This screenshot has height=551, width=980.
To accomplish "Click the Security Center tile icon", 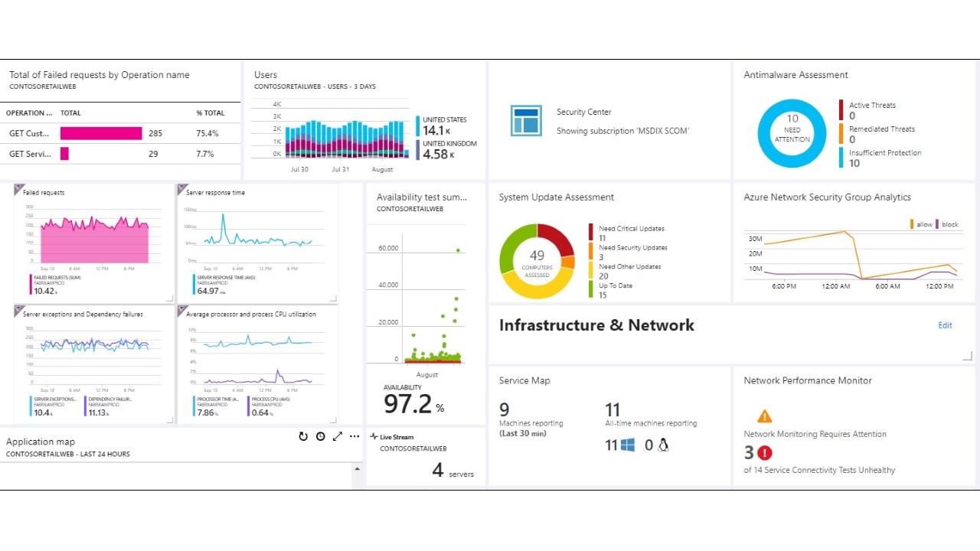I will (526, 121).
